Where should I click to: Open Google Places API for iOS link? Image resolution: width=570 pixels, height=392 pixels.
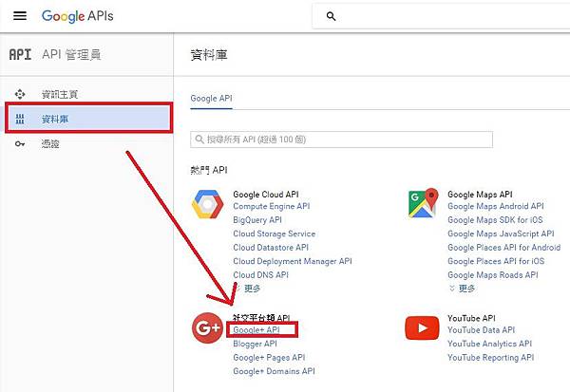click(496, 261)
